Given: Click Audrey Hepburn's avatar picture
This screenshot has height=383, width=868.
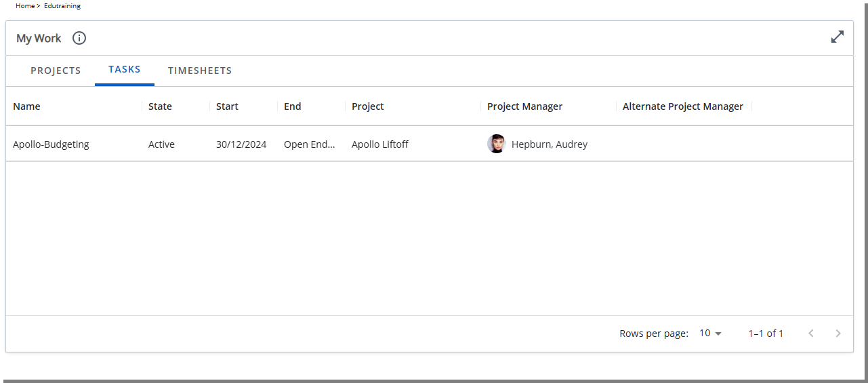Looking at the screenshot, I should (496, 144).
